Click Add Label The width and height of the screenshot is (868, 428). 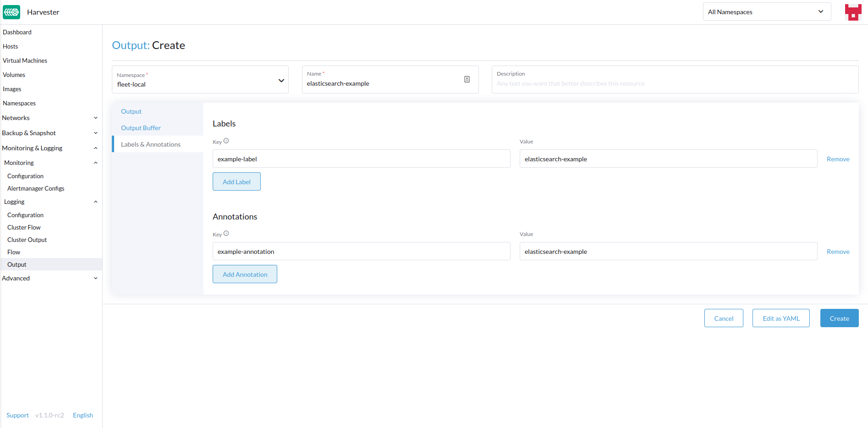[x=236, y=181]
